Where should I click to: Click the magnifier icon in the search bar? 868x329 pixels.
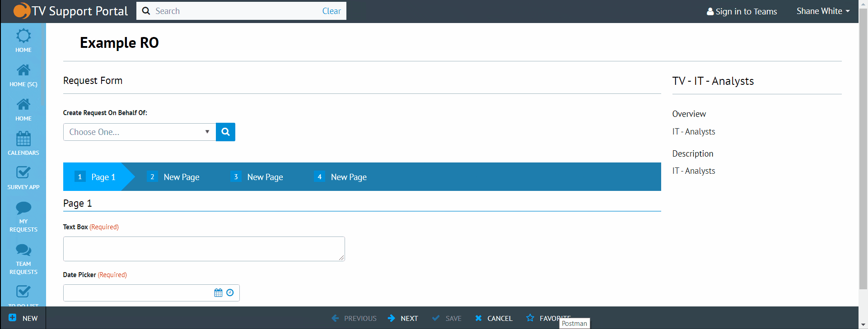pos(146,11)
